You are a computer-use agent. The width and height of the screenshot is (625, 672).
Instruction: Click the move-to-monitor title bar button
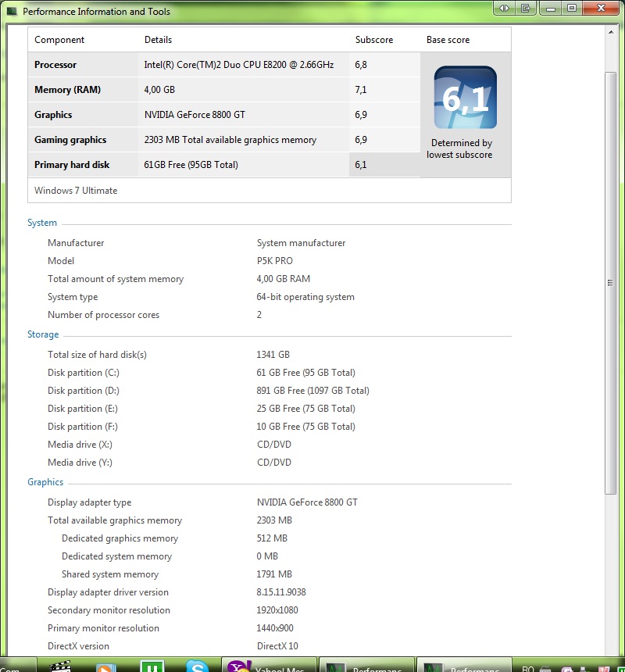point(526,8)
